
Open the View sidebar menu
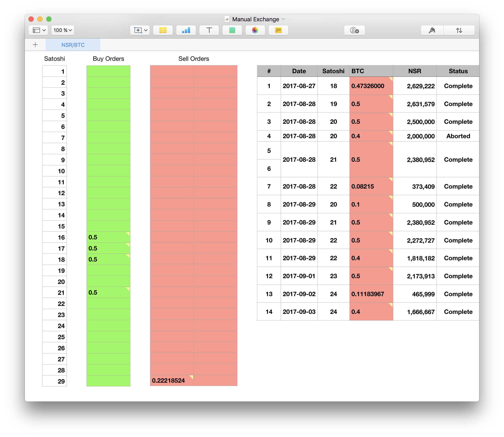[x=38, y=30]
